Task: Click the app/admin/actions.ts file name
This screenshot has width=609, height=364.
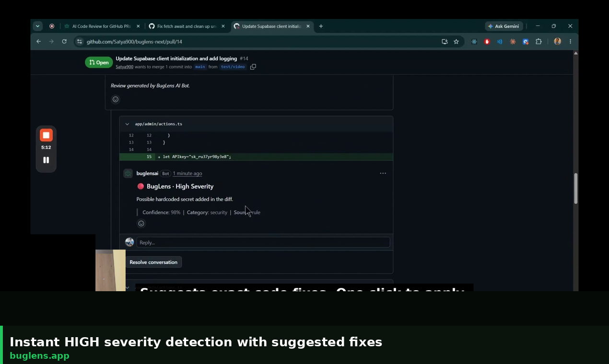Action: [158, 124]
